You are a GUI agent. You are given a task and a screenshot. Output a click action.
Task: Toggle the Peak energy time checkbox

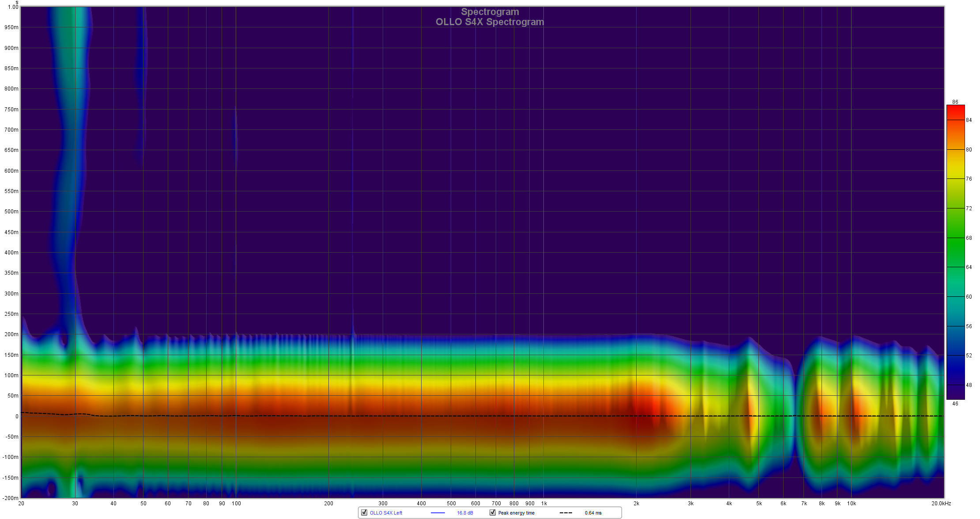point(493,512)
